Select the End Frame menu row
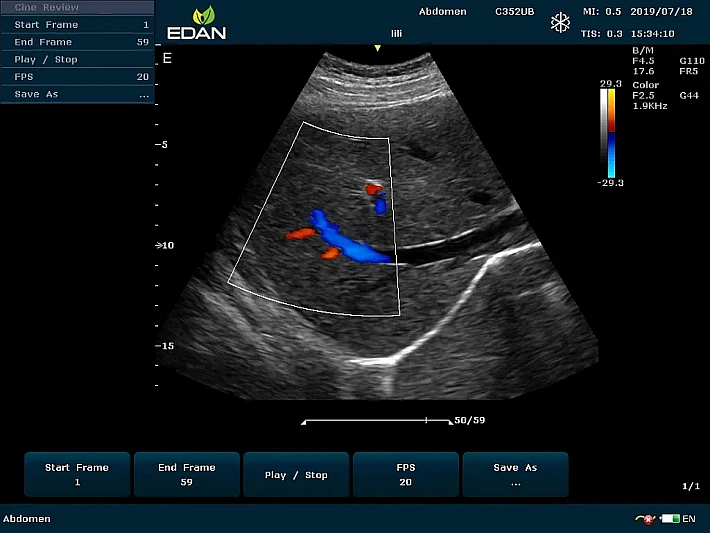 point(77,42)
